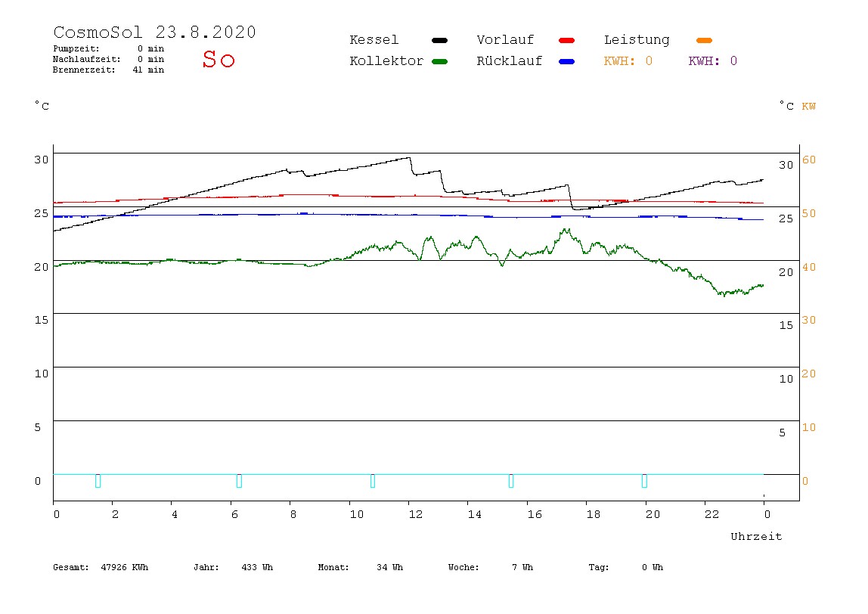Select the "8" hour tick on the time axis
The image size is (868, 614).
coord(293,514)
